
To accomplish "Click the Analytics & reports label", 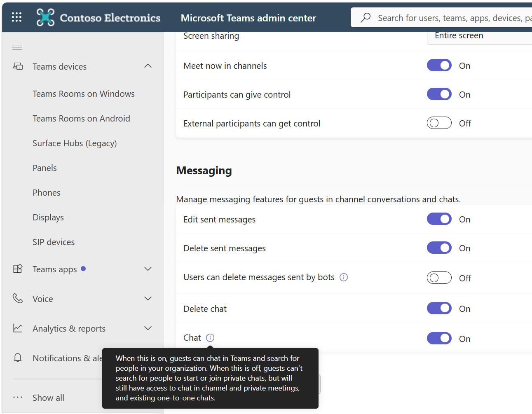I will point(69,329).
